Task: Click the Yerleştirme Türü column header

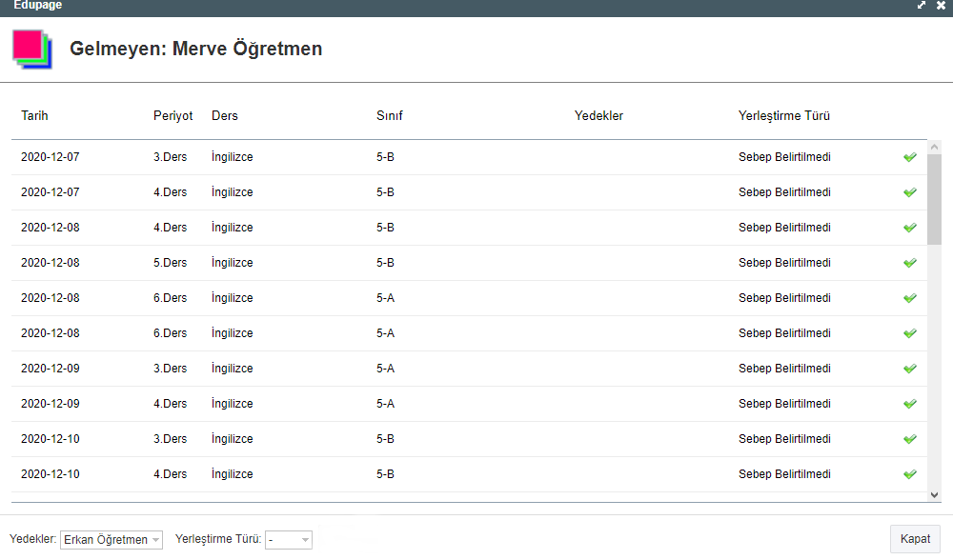Action: click(783, 116)
